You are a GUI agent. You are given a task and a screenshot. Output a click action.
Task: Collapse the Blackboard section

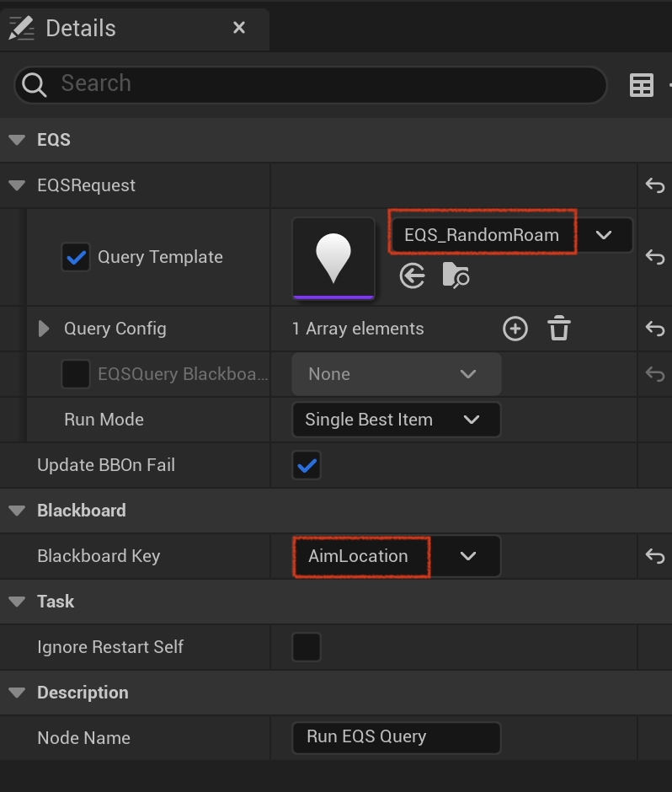click(x=17, y=511)
